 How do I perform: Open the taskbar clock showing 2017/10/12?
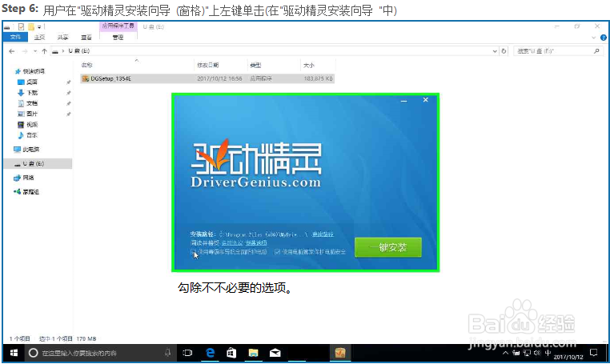[x=568, y=357]
